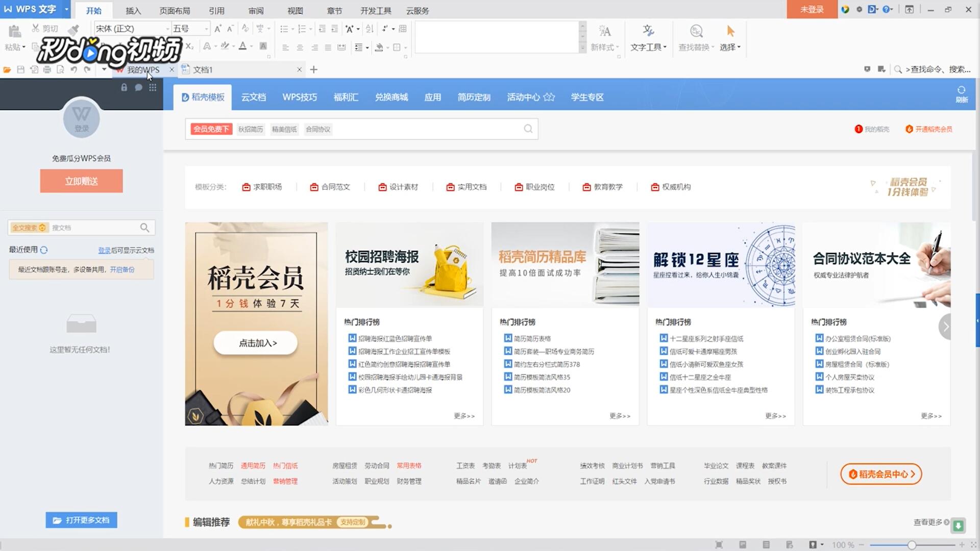Click the 未登录 login button
Image resolution: width=980 pixels, height=551 pixels.
pyautogui.click(x=812, y=9)
